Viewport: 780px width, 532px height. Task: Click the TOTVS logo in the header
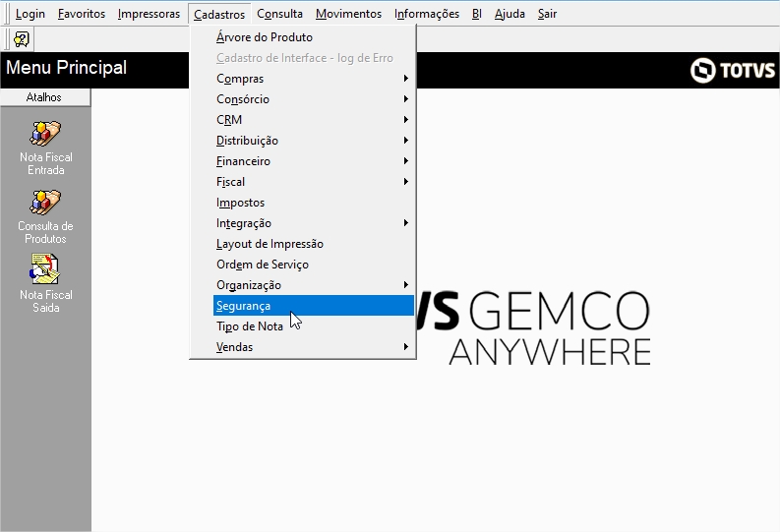point(733,70)
